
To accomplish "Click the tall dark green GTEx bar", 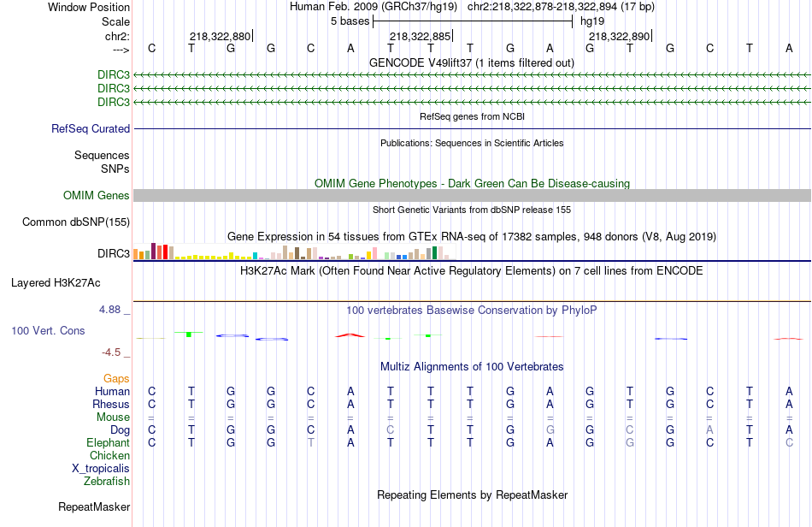I will (434, 253).
